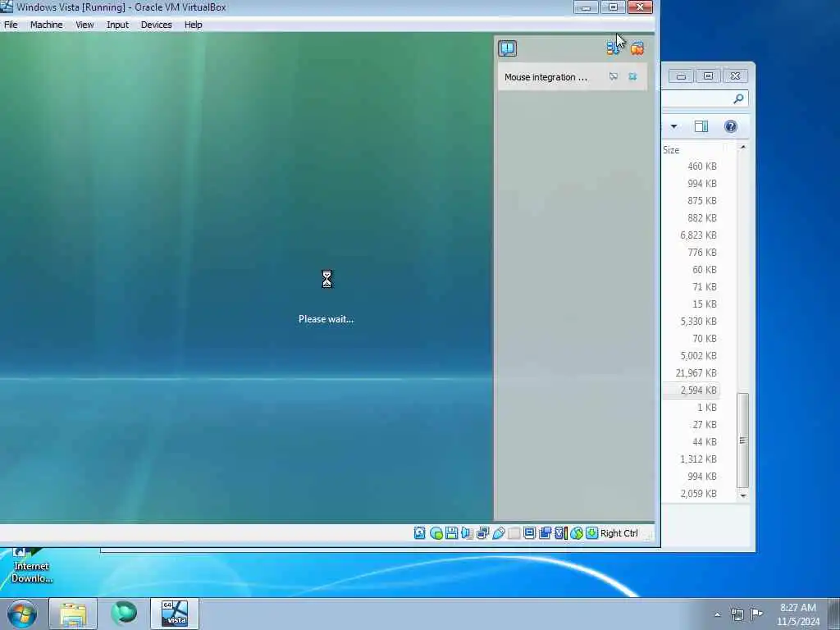
Task: Toggle the Explorer preview pane button
Action: point(701,126)
